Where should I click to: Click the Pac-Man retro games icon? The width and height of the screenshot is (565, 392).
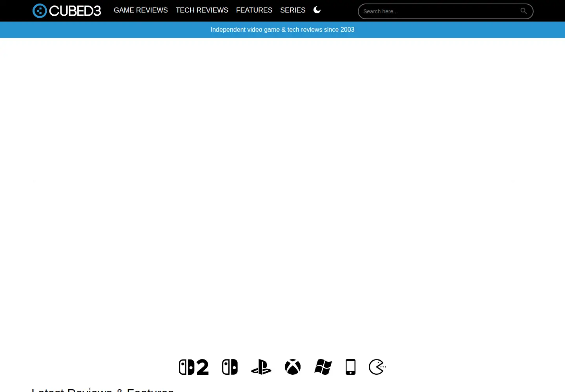pyautogui.click(x=377, y=367)
